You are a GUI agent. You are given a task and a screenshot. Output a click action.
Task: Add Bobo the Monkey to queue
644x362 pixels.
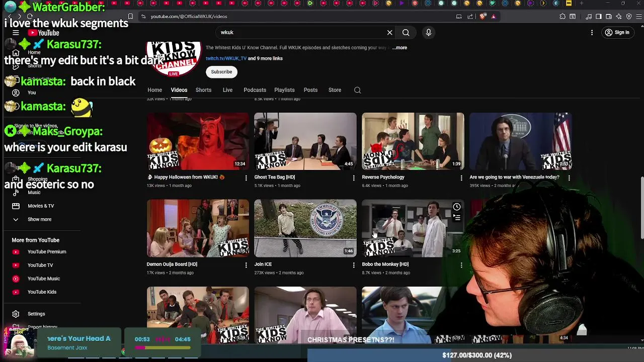click(456, 217)
